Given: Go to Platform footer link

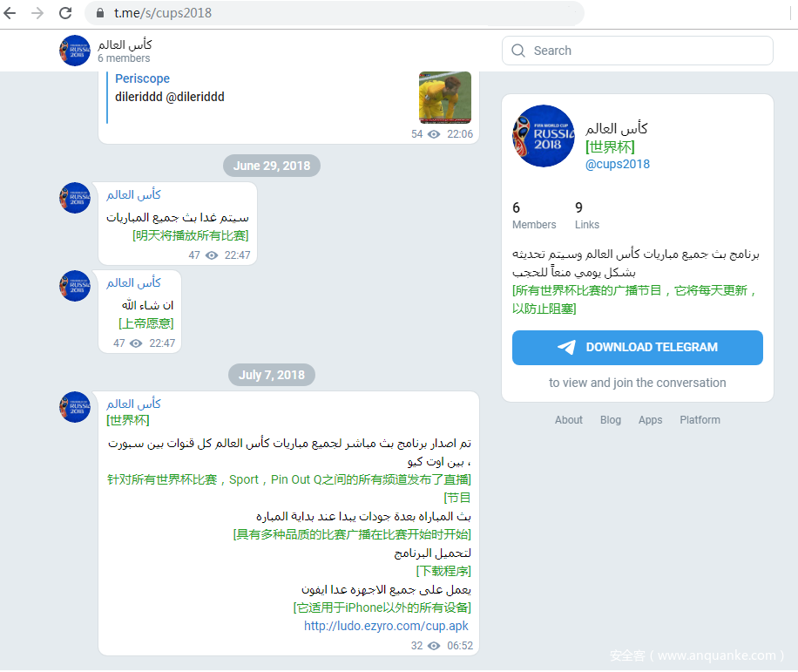Looking at the screenshot, I should point(700,420).
